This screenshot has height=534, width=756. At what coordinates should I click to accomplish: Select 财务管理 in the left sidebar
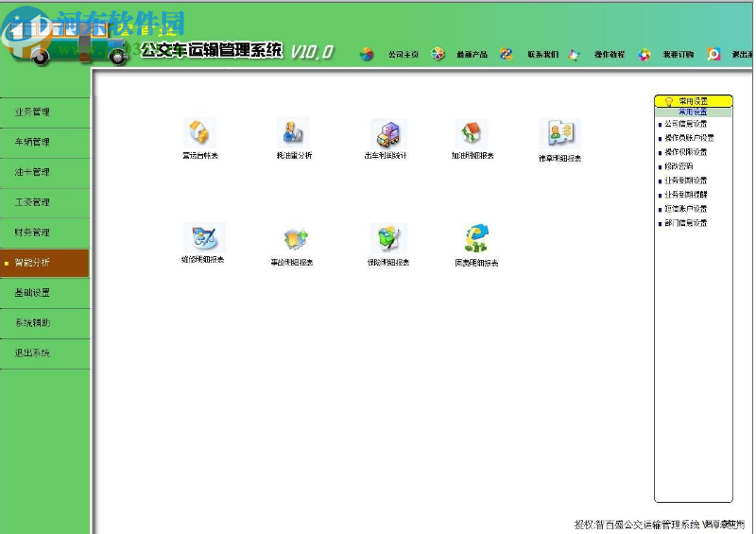(x=44, y=233)
